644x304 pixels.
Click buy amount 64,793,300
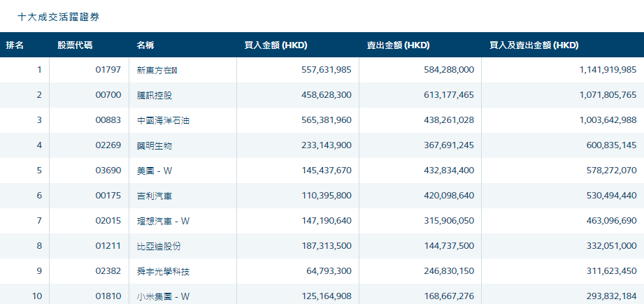pos(329,271)
